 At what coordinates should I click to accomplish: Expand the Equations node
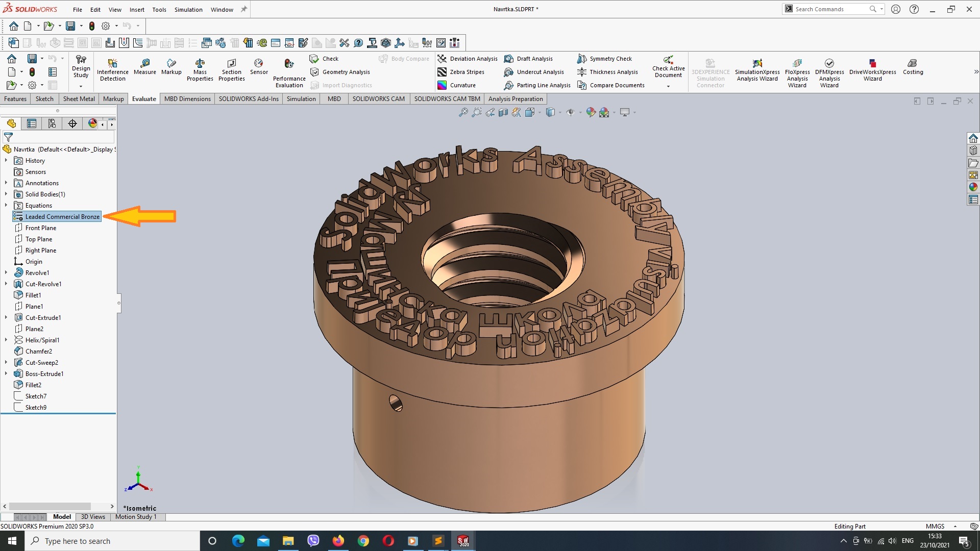click(x=6, y=205)
